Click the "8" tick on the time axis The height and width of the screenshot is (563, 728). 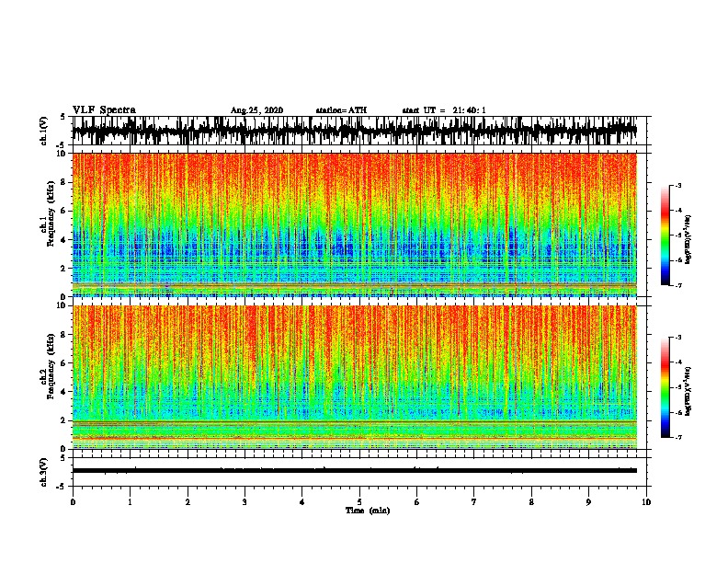(x=531, y=502)
